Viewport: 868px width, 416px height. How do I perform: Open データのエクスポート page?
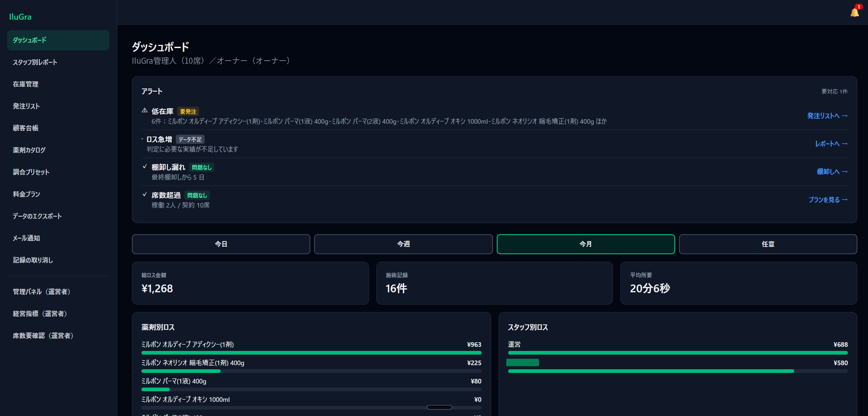[x=58, y=216]
